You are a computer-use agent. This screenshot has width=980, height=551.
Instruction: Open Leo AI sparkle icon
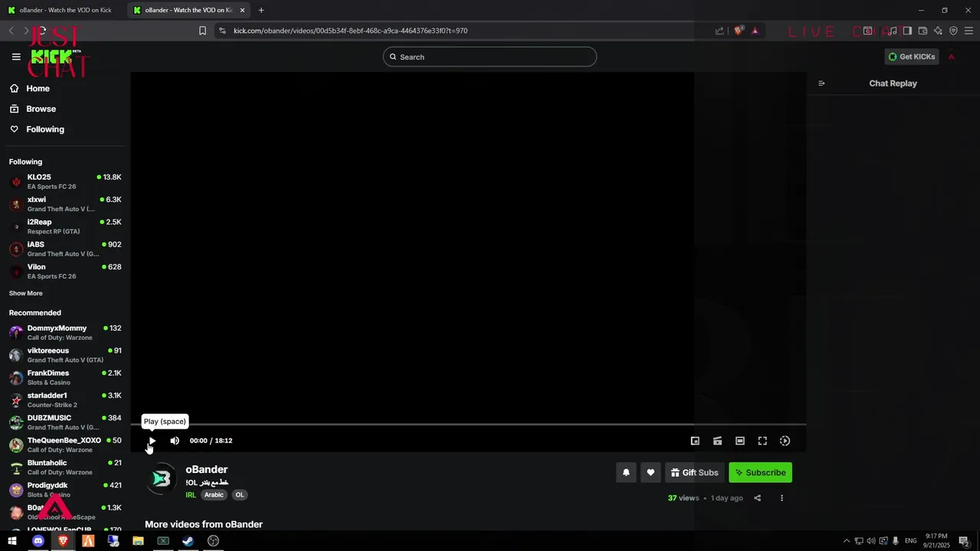tap(938, 31)
